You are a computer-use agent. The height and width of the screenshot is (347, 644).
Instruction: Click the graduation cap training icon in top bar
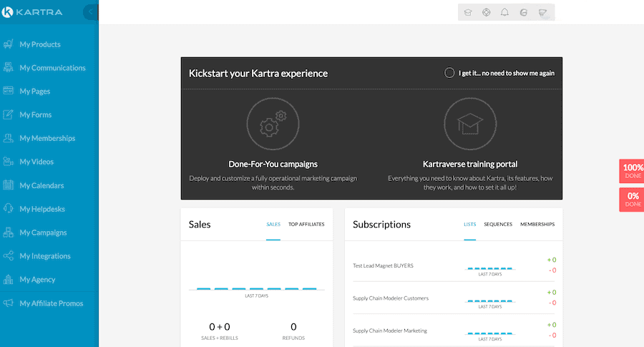click(x=468, y=12)
